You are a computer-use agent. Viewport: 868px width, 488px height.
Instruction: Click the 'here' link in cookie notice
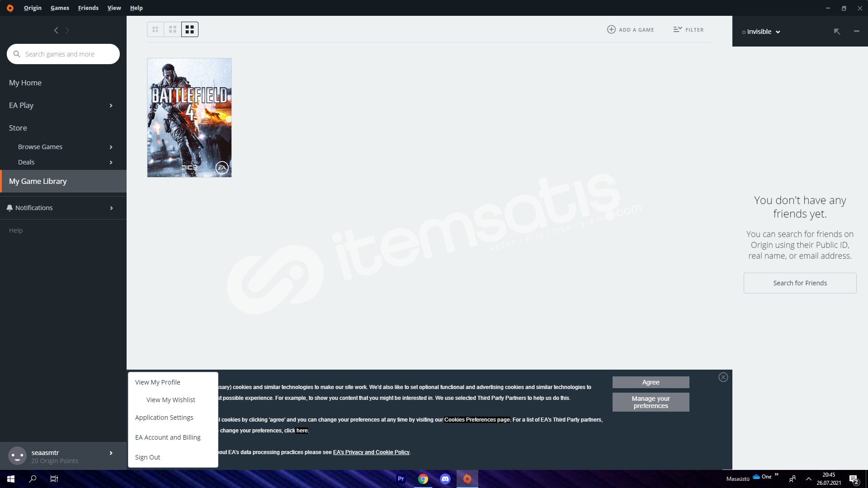(x=302, y=431)
